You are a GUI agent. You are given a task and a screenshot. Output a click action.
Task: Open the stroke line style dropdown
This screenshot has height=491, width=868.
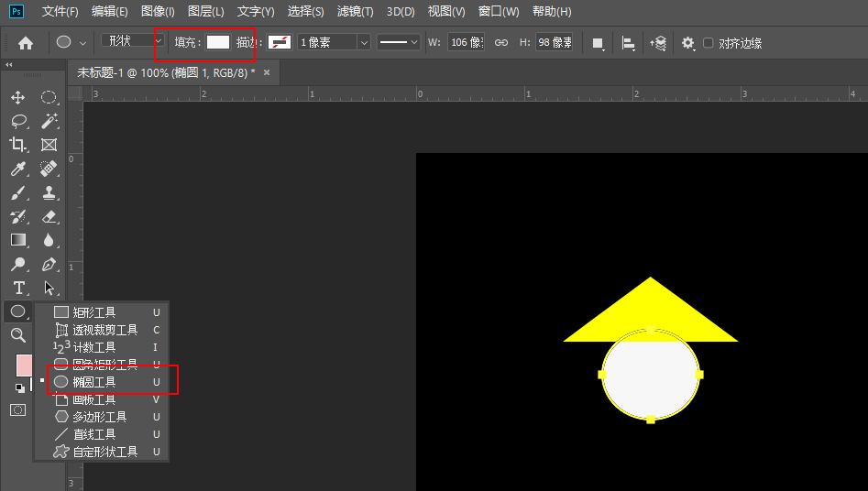coord(399,42)
